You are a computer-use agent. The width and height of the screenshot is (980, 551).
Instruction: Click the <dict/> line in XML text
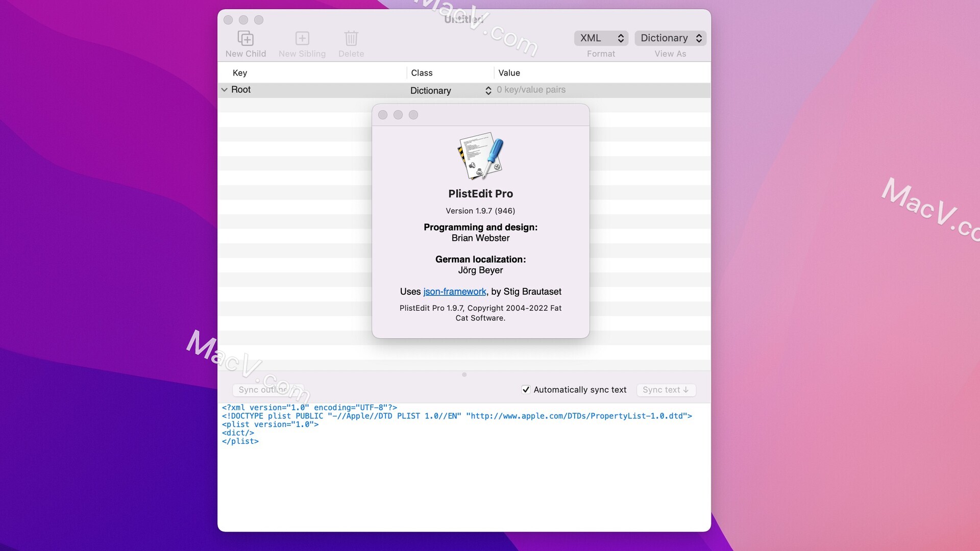[x=238, y=433]
